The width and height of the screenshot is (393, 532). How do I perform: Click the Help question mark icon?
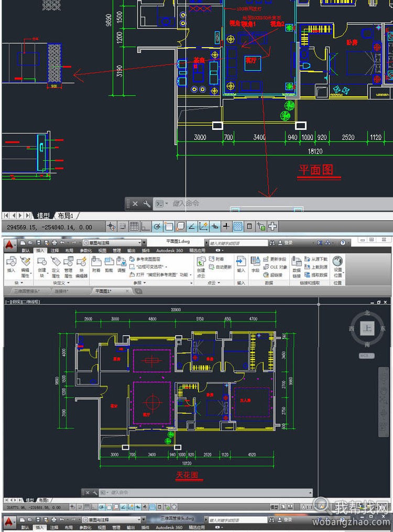click(x=343, y=242)
